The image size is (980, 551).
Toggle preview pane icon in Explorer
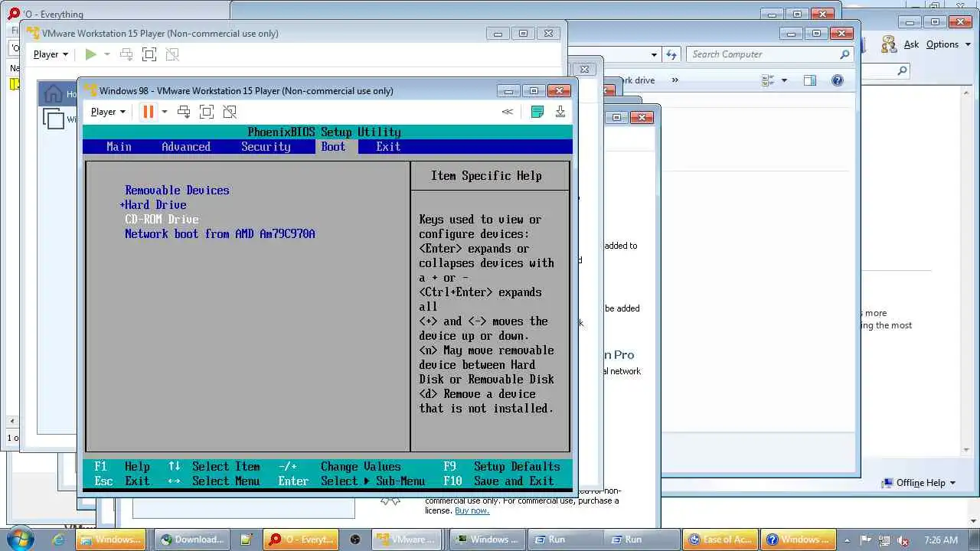810,80
